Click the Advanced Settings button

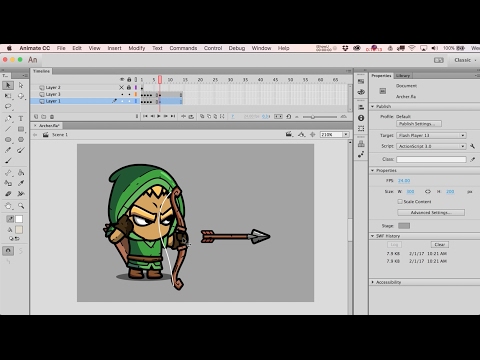point(431,212)
